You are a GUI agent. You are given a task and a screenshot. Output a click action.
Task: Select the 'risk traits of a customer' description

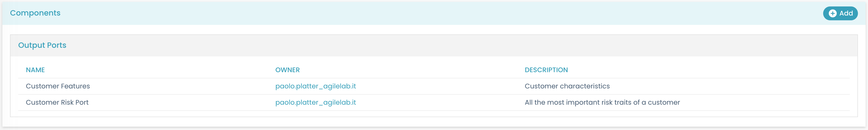click(602, 103)
